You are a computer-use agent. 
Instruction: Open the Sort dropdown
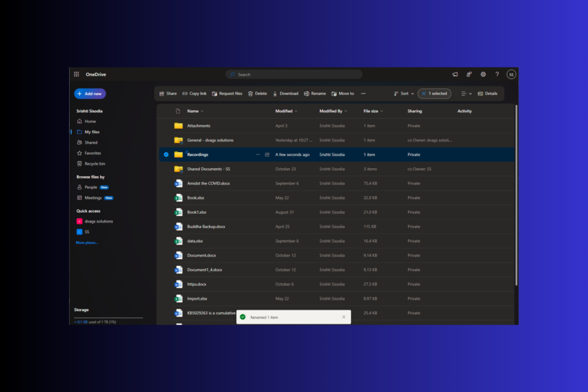click(404, 93)
